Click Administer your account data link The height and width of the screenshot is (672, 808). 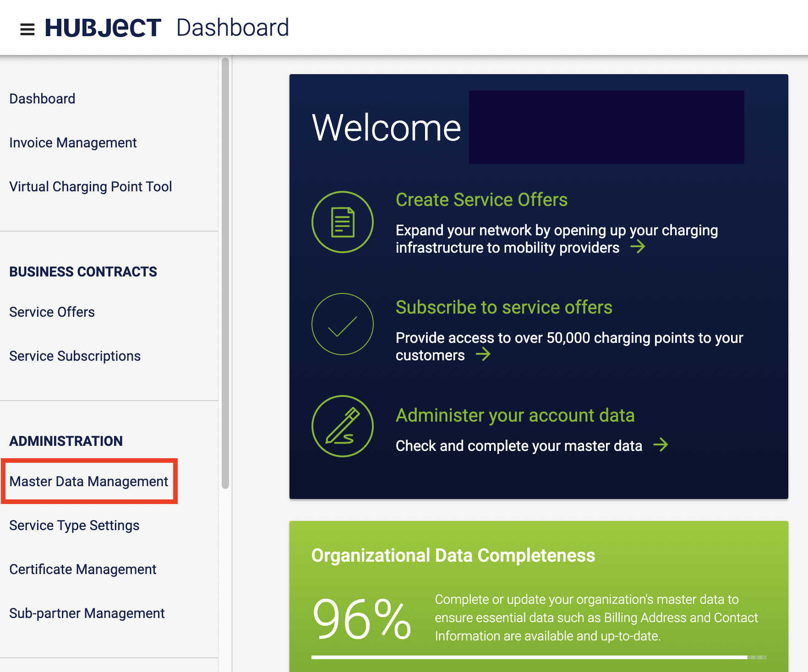pyautogui.click(x=515, y=416)
